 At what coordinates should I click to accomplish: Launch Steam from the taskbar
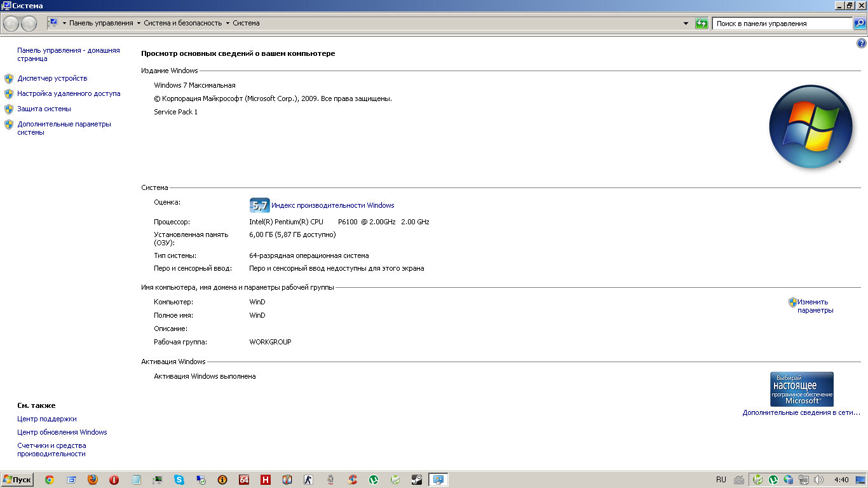pos(417,480)
